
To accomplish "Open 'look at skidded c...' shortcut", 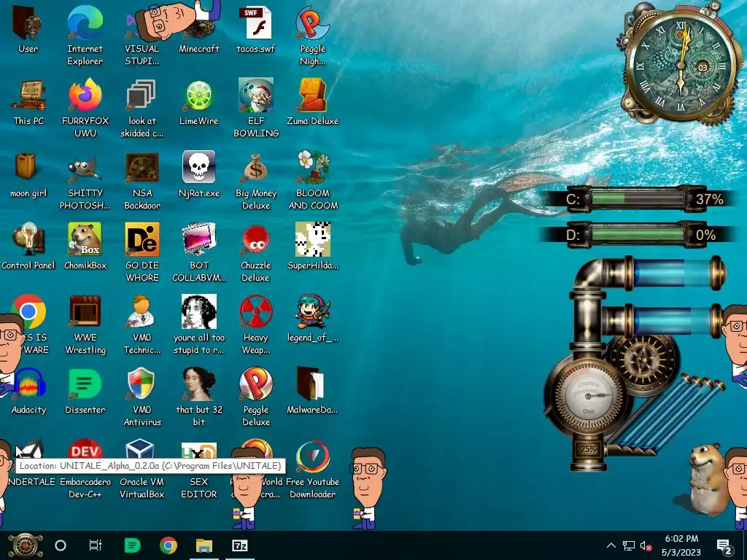I will point(142,96).
